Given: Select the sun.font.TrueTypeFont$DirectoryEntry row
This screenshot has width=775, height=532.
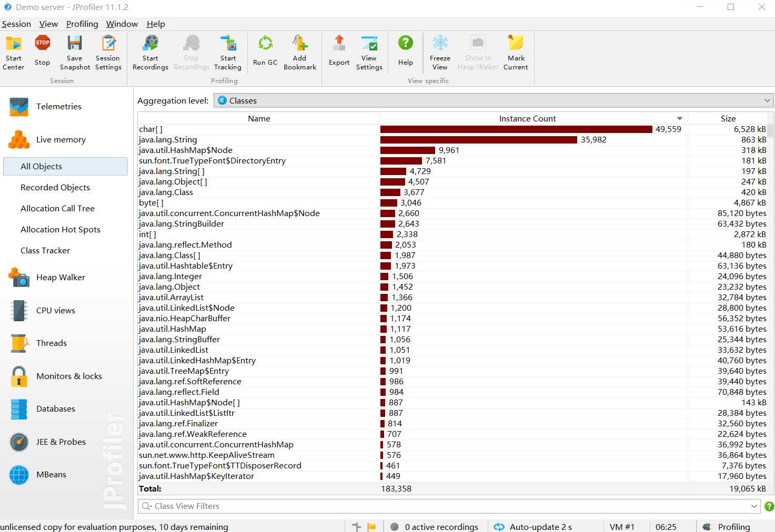Looking at the screenshot, I should tap(452, 161).
